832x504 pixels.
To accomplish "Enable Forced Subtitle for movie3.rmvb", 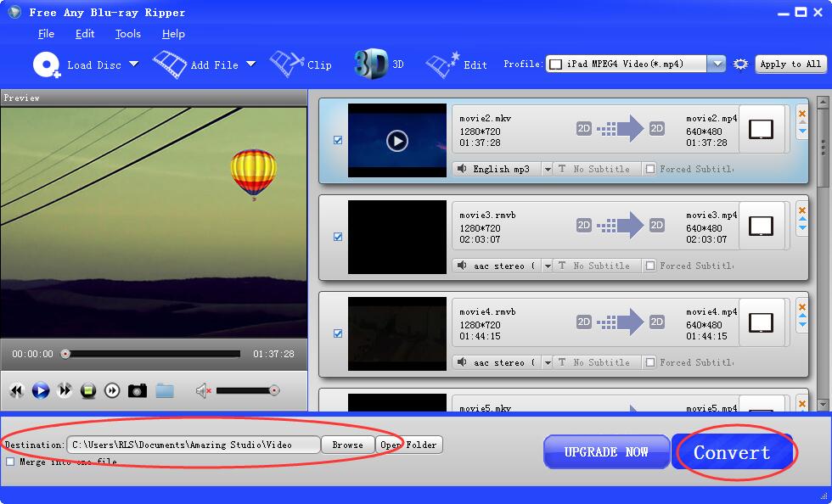I will click(650, 266).
